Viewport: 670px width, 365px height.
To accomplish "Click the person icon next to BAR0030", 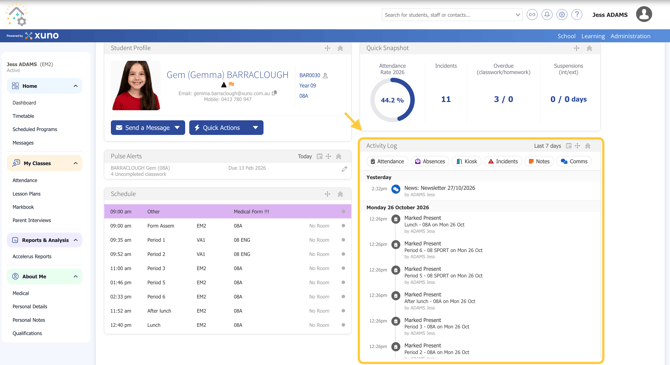I will click(325, 76).
